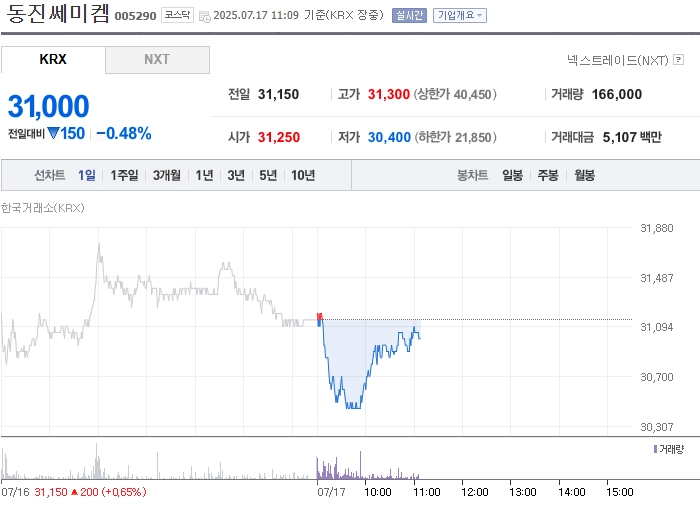Click the red opening price marker on chart
This screenshot has width=700, height=505.
[320, 317]
